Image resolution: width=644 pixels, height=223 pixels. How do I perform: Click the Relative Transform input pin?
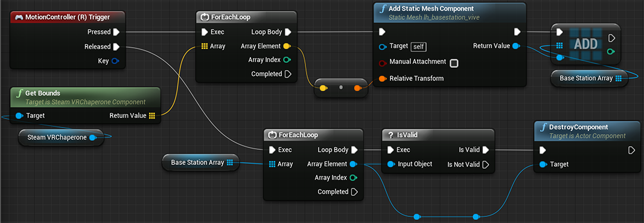(383, 78)
